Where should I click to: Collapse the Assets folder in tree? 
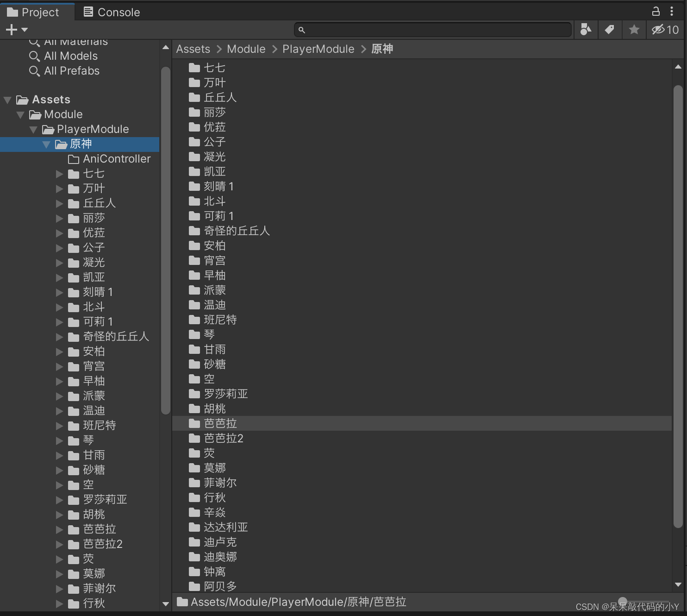tap(7, 100)
